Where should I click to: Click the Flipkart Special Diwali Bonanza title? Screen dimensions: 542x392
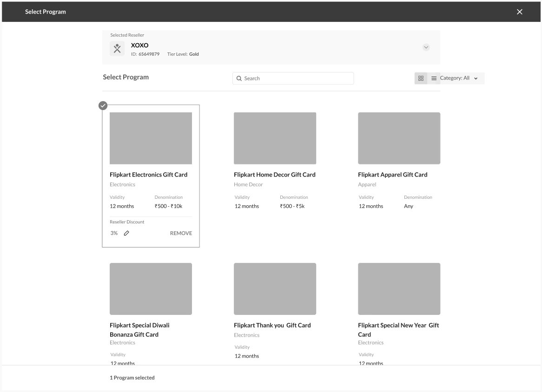[x=139, y=330]
